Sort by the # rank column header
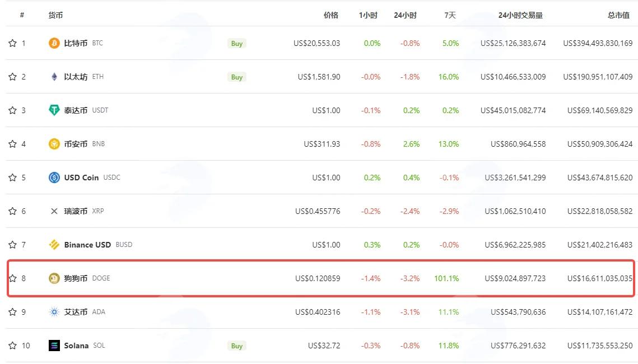The image size is (638, 364). coord(22,15)
